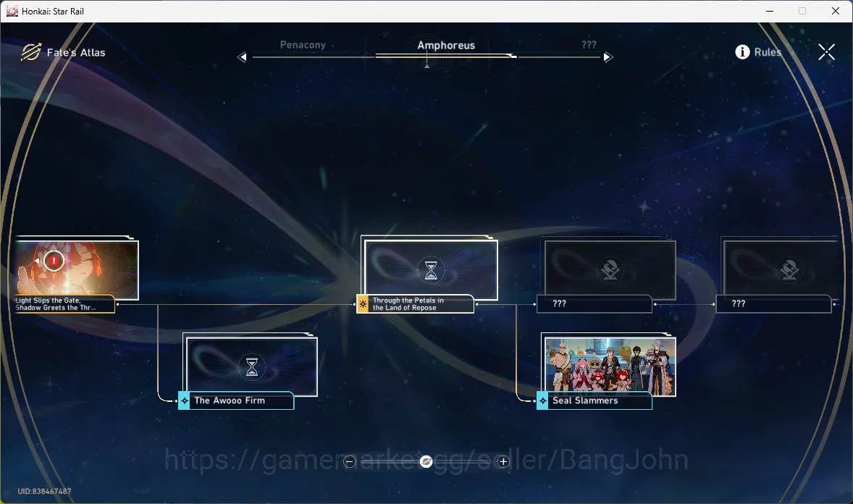Go to next world with right arrow
This screenshot has height=504, width=853.
tap(608, 56)
